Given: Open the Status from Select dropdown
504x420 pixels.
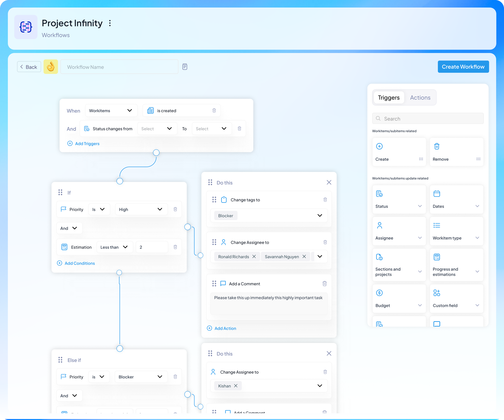Looking at the screenshot, I should point(157,129).
